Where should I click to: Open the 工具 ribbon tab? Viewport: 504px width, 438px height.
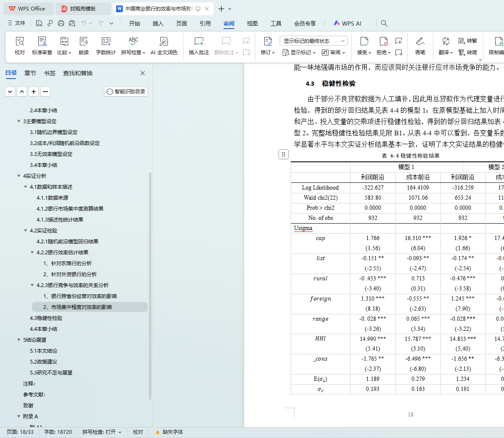[x=276, y=24]
